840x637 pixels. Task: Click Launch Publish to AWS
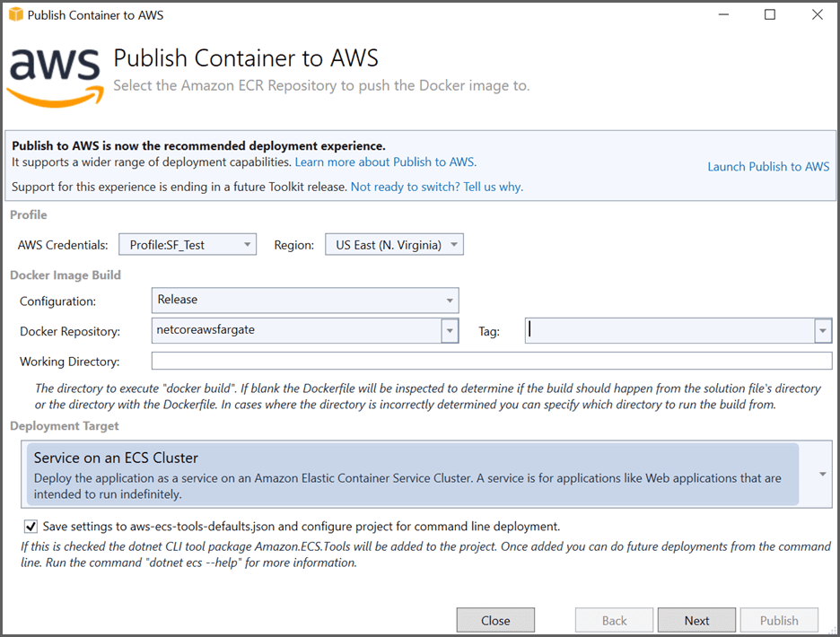768,165
